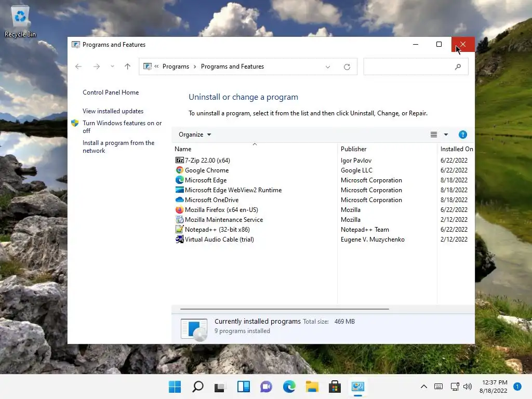Image resolution: width=532 pixels, height=399 pixels.
Task: Open Microsoft Store from the taskbar
Action: [335, 387]
